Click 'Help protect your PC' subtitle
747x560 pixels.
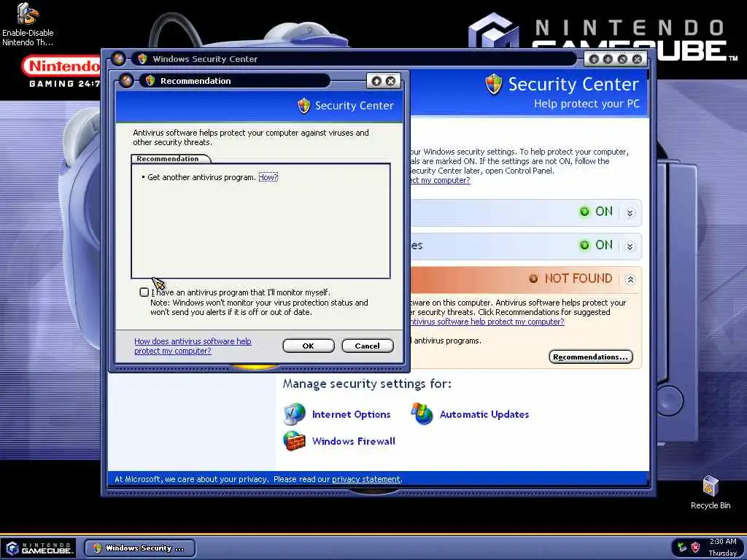[587, 104]
